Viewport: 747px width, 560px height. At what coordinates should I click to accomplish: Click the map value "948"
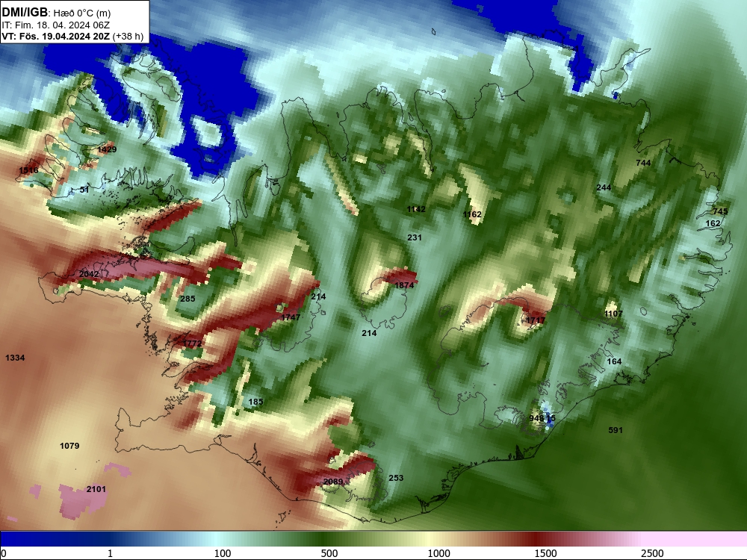[536, 418]
